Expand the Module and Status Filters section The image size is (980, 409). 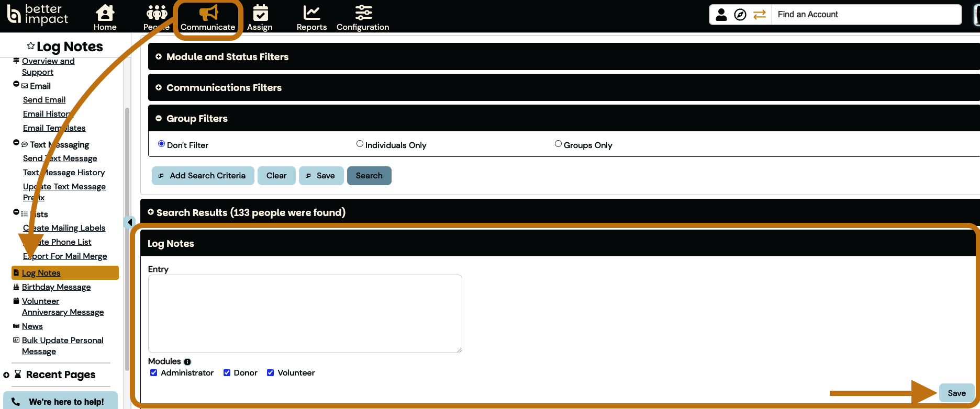pyautogui.click(x=159, y=56)
